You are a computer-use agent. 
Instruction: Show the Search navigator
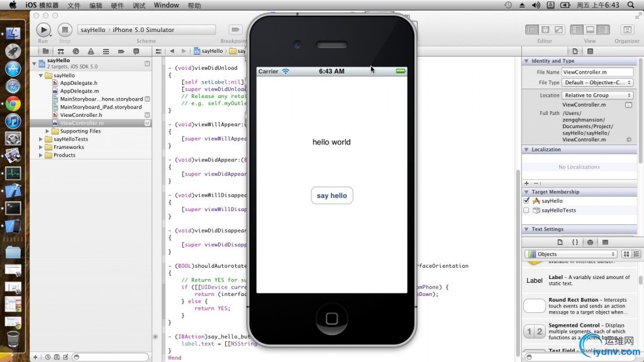click(75, 52)
